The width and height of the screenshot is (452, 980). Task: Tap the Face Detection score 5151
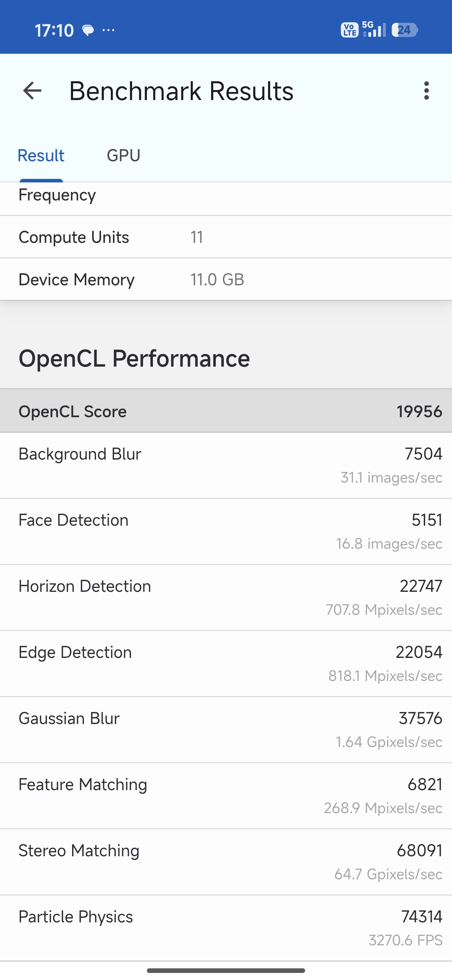pos(427,520)
